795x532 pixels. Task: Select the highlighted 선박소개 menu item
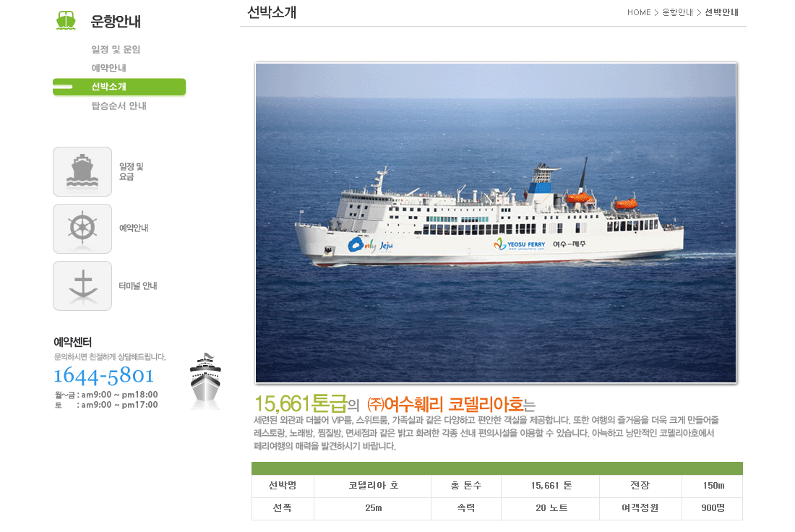pos(119,87)
